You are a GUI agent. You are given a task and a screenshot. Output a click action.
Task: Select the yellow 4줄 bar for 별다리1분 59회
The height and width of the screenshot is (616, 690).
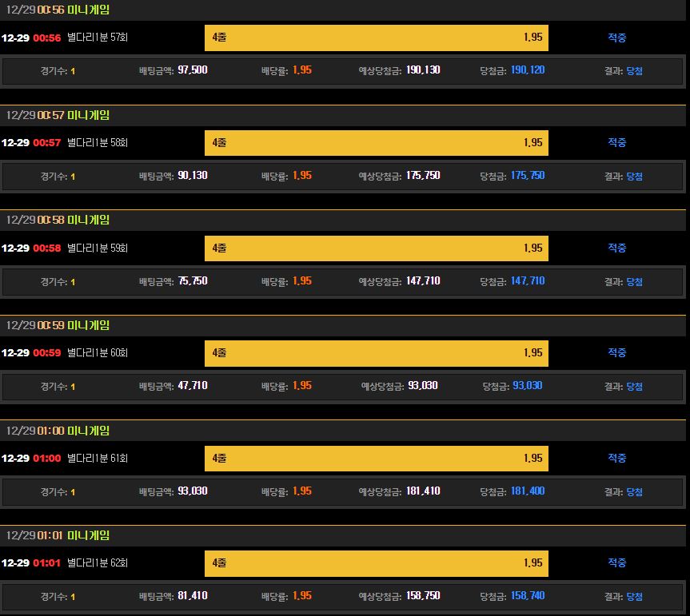click(376, 248)
